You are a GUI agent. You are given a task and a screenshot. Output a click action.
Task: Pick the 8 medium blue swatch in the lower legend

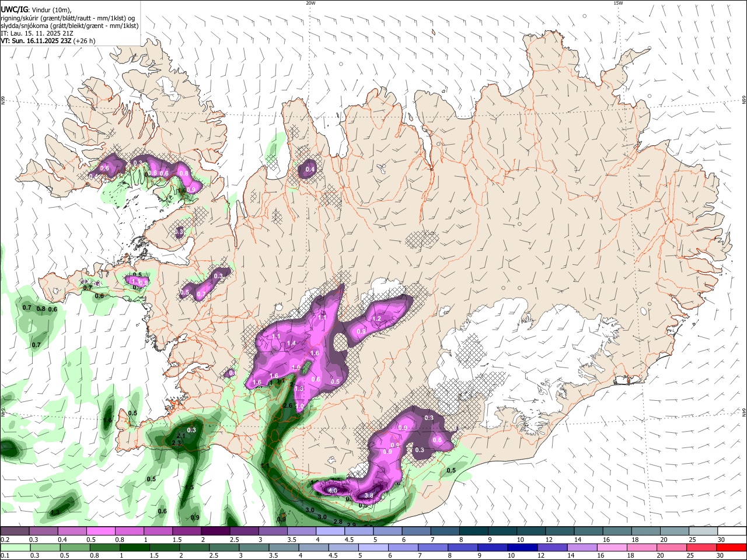[463, 548]
